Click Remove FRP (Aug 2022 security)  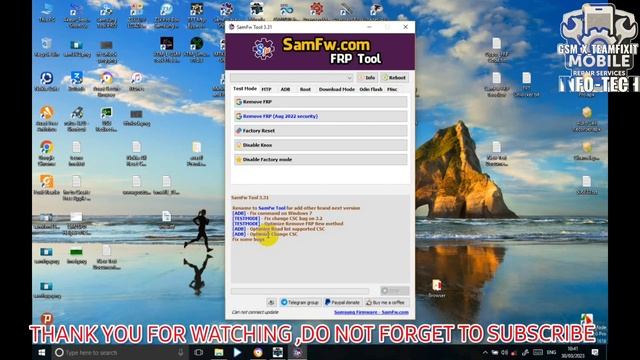pyautogui.click(x=321, y=116)
